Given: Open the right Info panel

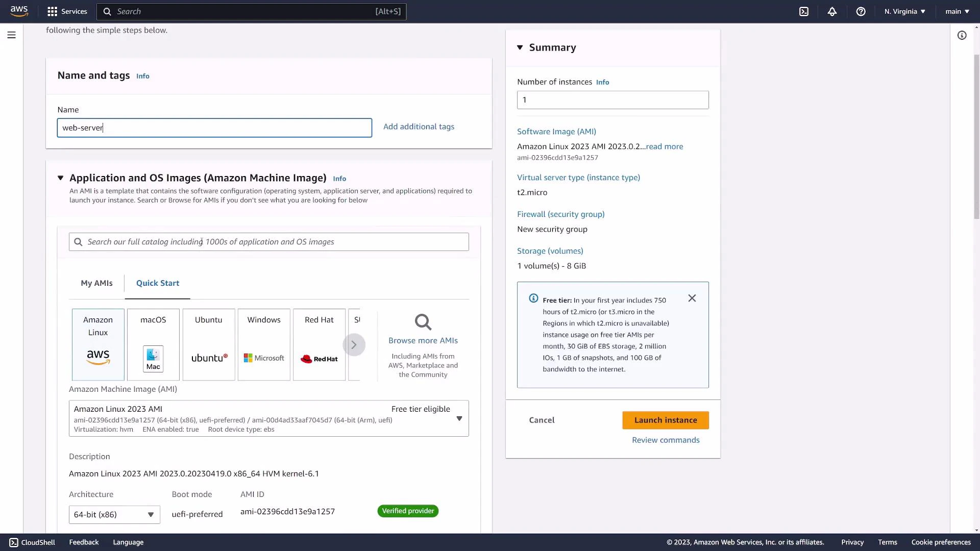Looking at the screenshot, I should tap(962, 35).
